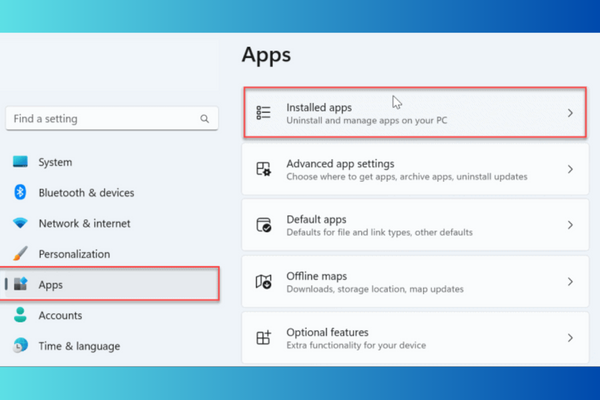Screen dimensions: 600x400
Task: Expand Offline maps chevron arrow
Action: pos(570,282)
